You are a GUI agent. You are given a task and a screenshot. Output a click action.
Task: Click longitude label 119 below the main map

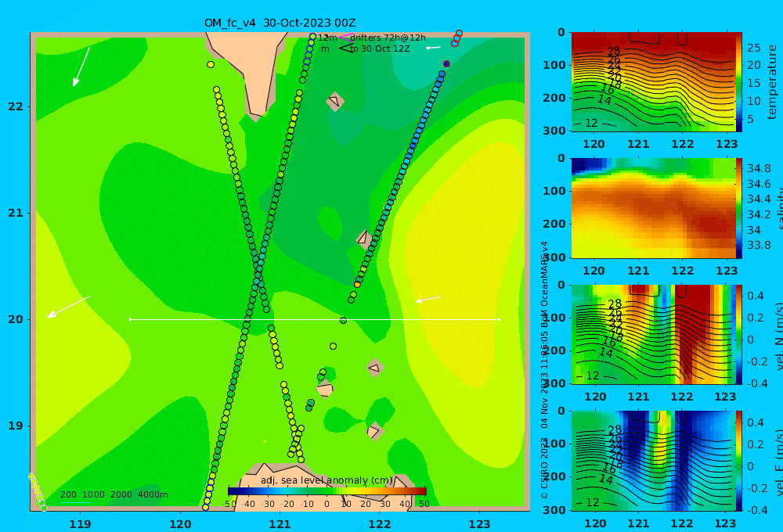80,524
